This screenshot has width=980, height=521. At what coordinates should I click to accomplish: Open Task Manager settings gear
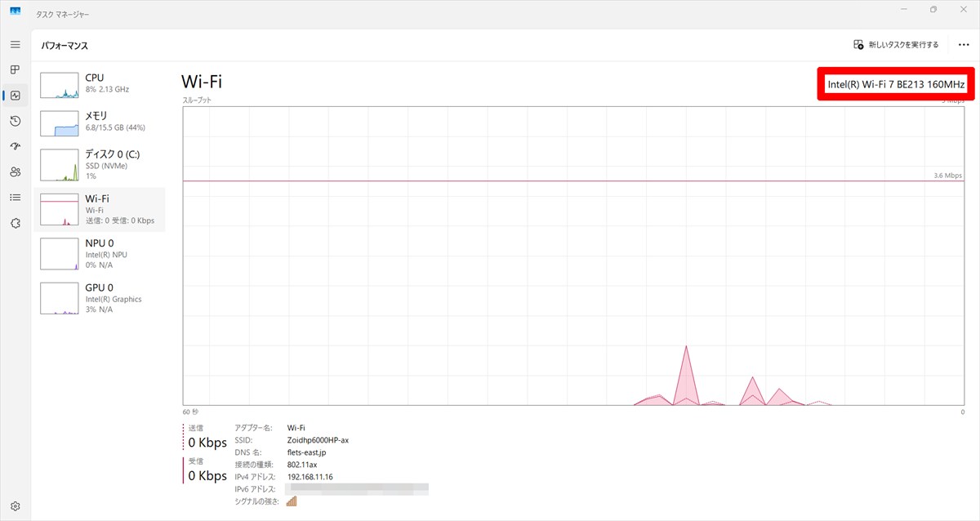pos(15,505)
